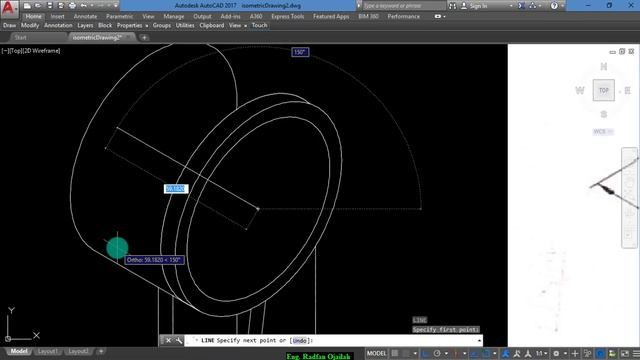
Task: Switch to the Layout1 tab
Action: pos(47,351)
